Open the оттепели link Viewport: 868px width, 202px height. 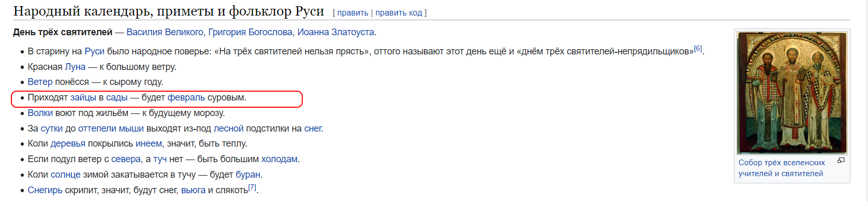97,128
